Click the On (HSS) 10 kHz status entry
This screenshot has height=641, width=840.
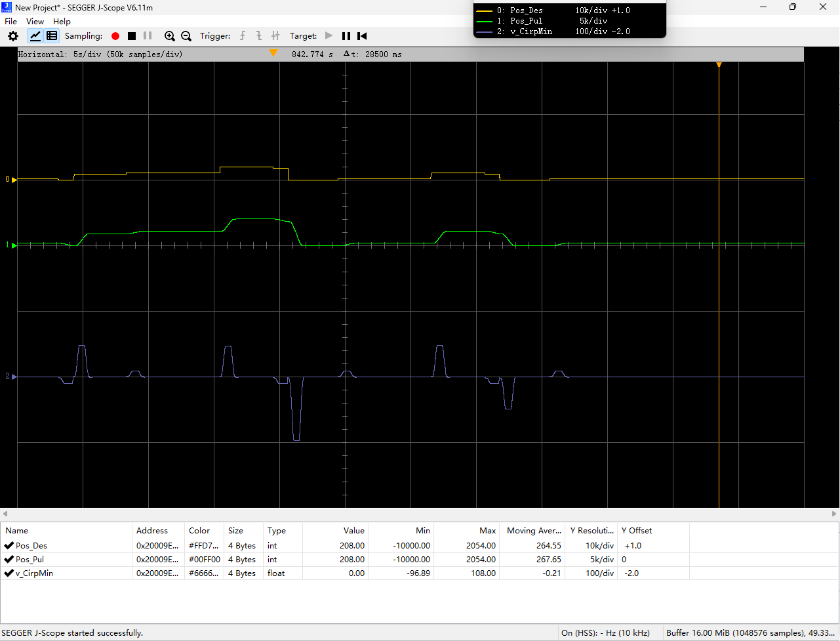(605, 632)
